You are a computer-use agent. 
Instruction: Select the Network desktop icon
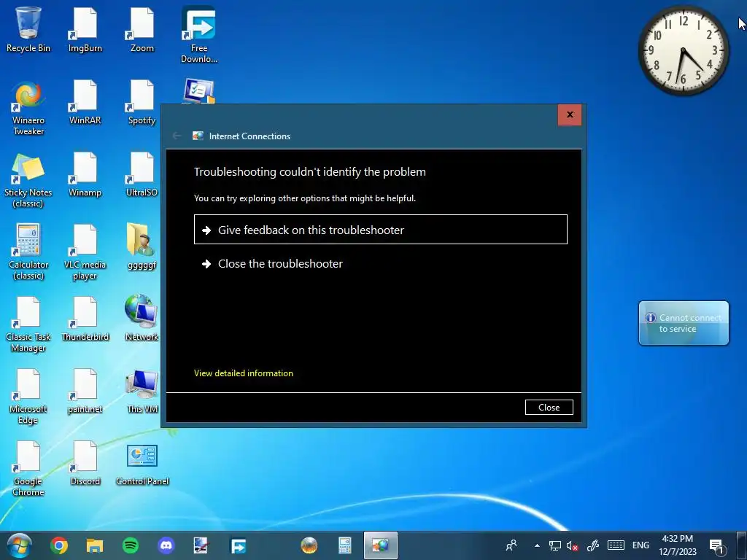point(142,318)
